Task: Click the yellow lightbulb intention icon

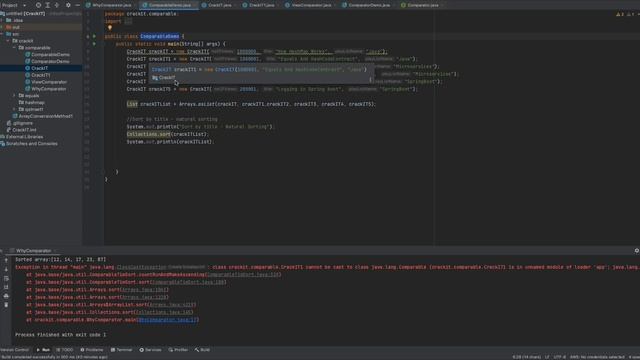Action: (110, 28)
